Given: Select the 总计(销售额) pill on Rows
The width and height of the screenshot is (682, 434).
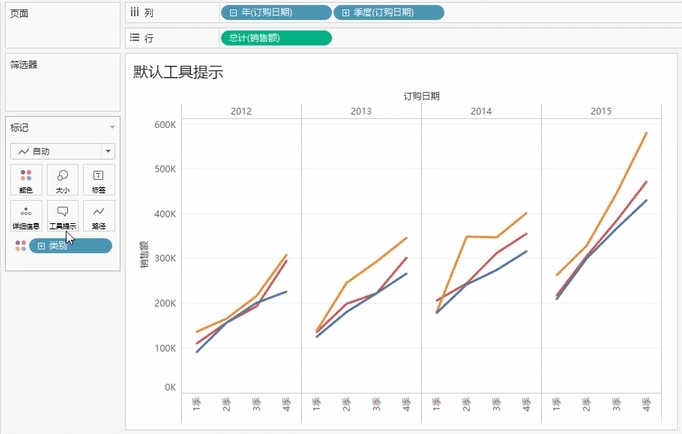Looking at the screenshot, I should (x=275, y=38).
